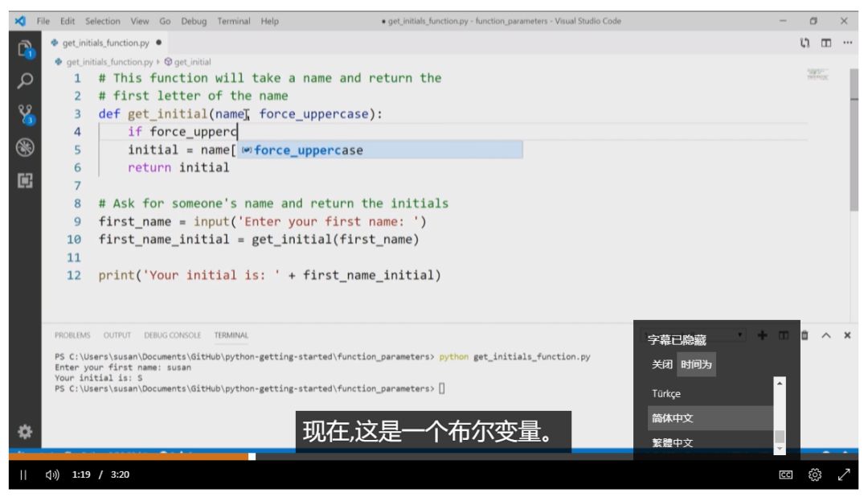Open the Help menu

point(269,21)
